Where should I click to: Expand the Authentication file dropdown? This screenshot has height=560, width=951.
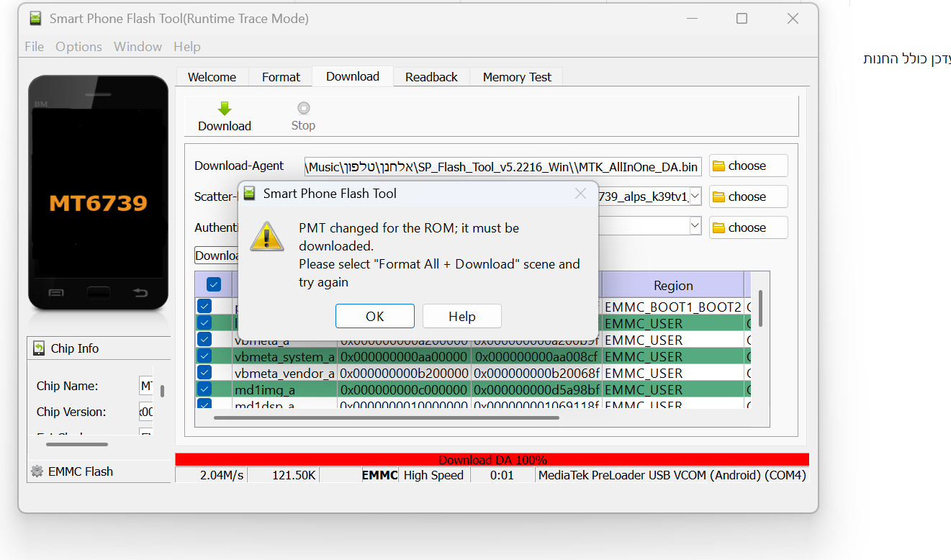pos(695,226)
